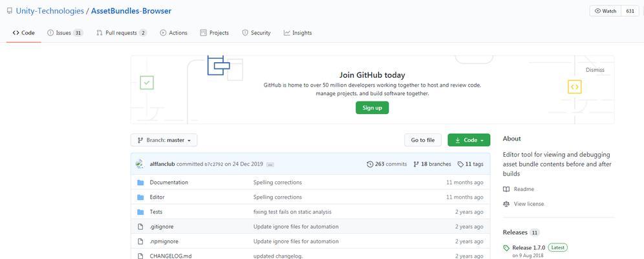Open the Security tab
The height and width of the screenshot is (259, 644).
256,33
